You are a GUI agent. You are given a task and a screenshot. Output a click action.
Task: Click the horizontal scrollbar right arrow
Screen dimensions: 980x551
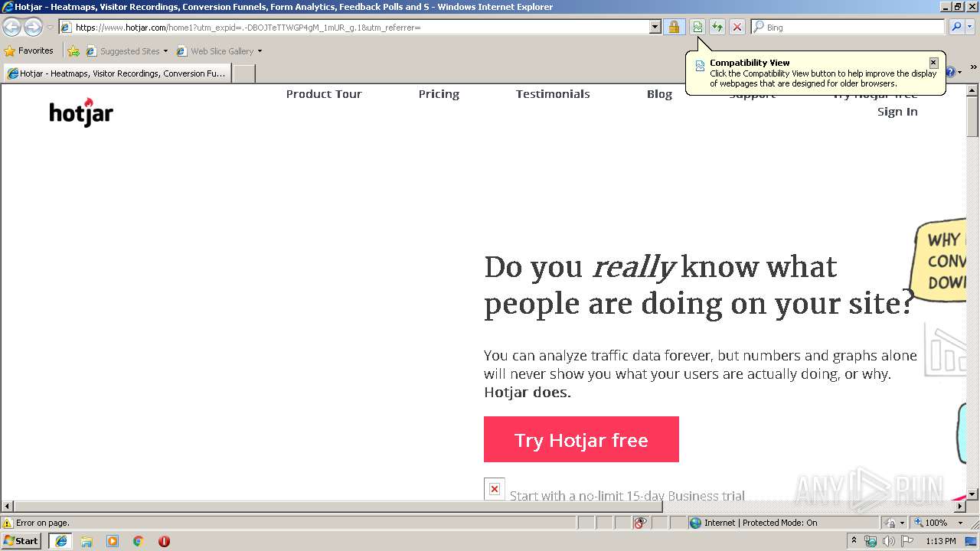click(960, 507)
